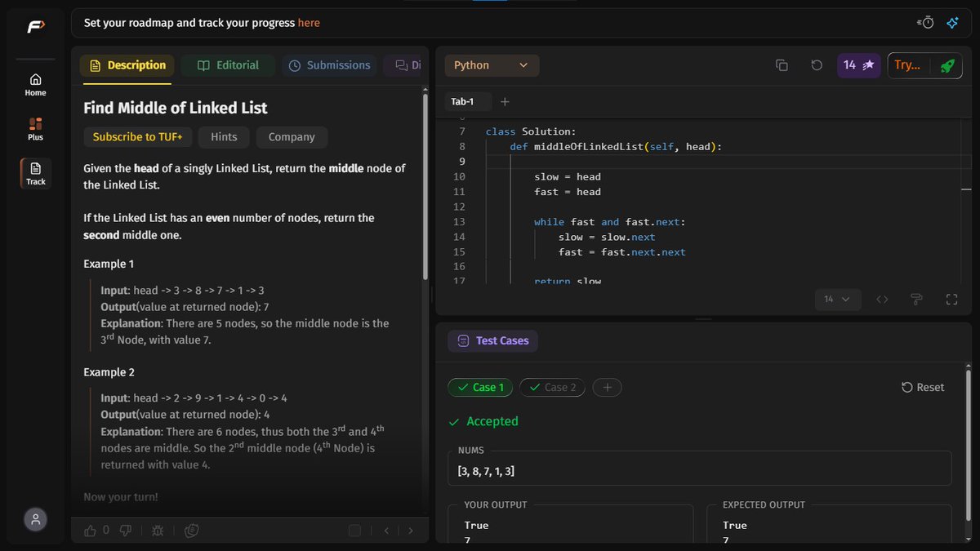The height and width of the screenshot is (551, 980).
Task: Click the 'class Solution:' code line
Action: click(530, 131)
